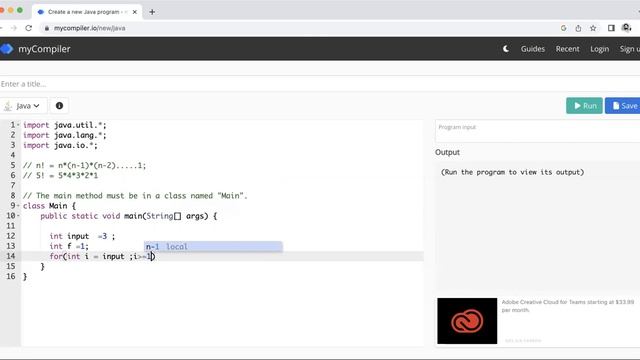Viewport: 640px width, 360px height.
Task: Click '(Run the program to view its output)' text
Action: [512, 172]
